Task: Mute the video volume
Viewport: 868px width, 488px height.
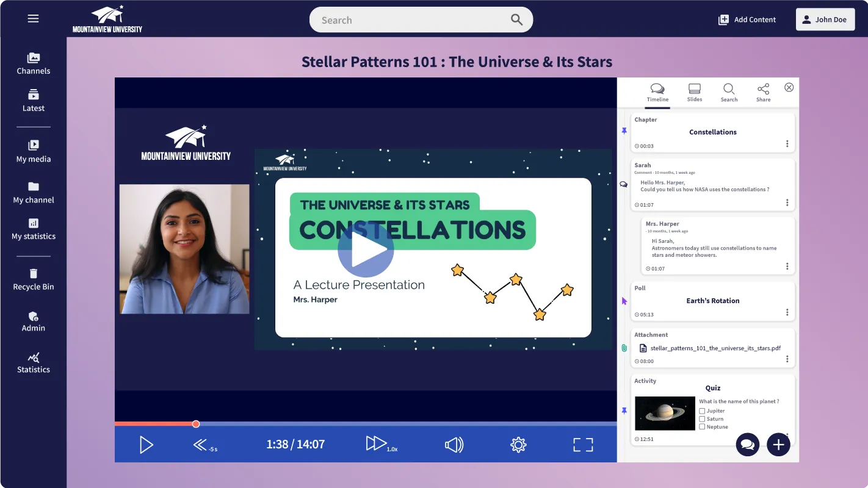Action: (454, 445)
